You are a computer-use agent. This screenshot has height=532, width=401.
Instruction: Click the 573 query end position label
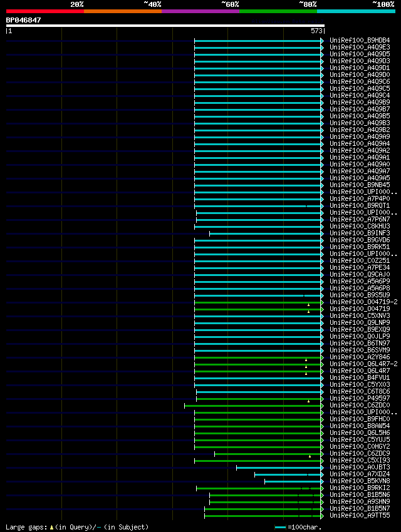[x=316, y=31]
